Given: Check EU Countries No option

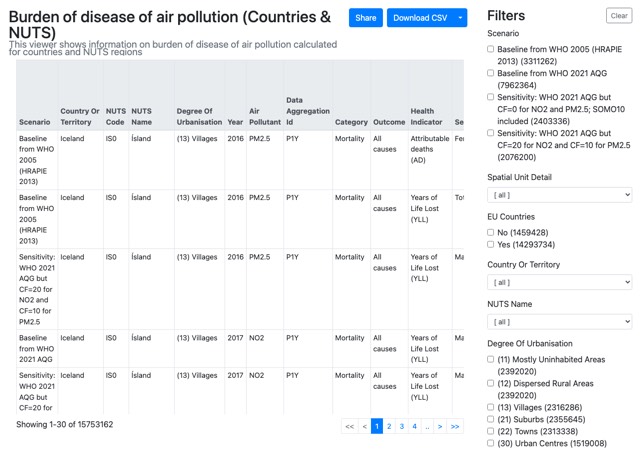Looking at the screenshot, I should 491,233.
